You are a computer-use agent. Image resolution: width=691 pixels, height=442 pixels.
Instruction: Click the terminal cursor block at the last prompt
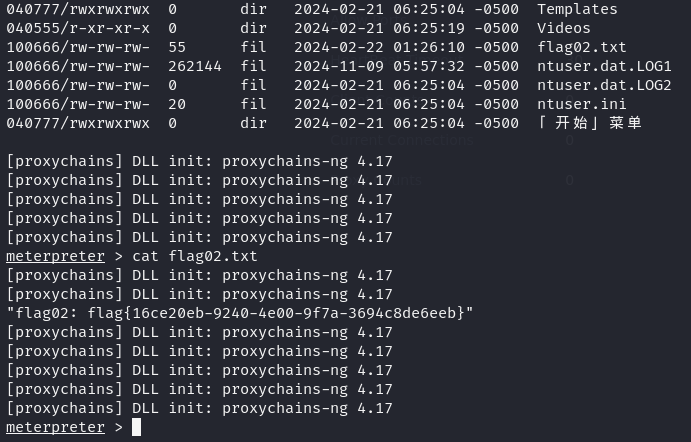pos(137,427)
